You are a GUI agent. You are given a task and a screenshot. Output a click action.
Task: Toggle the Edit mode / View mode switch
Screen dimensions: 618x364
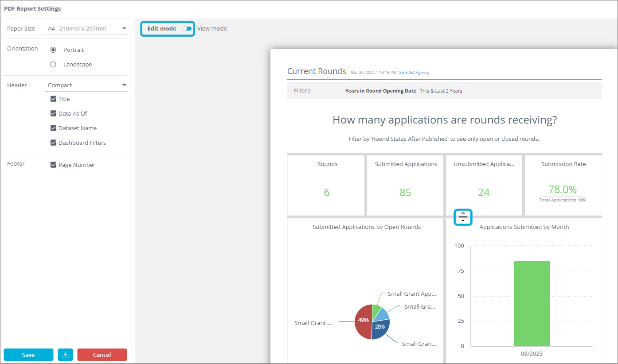coord(187,29)
